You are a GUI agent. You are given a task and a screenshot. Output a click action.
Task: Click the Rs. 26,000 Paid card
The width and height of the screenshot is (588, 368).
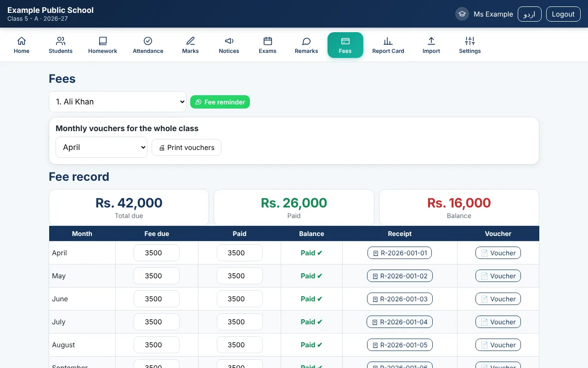[294, 207]
